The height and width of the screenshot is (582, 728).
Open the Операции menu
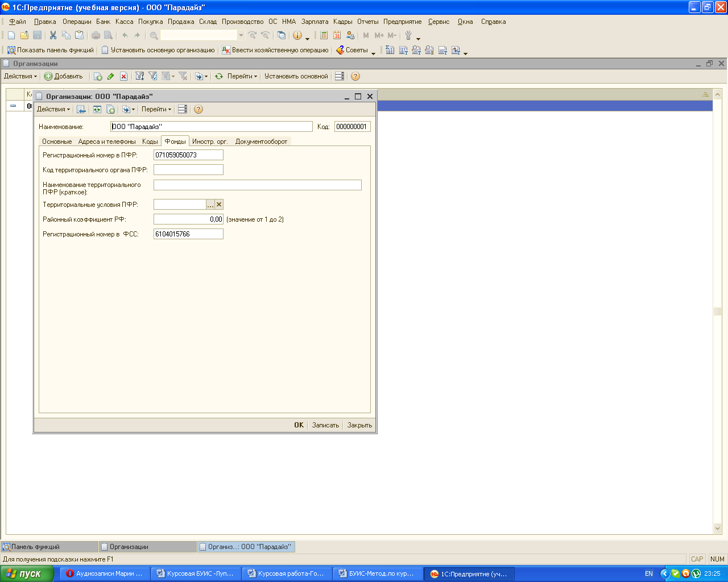coord(77,22)
